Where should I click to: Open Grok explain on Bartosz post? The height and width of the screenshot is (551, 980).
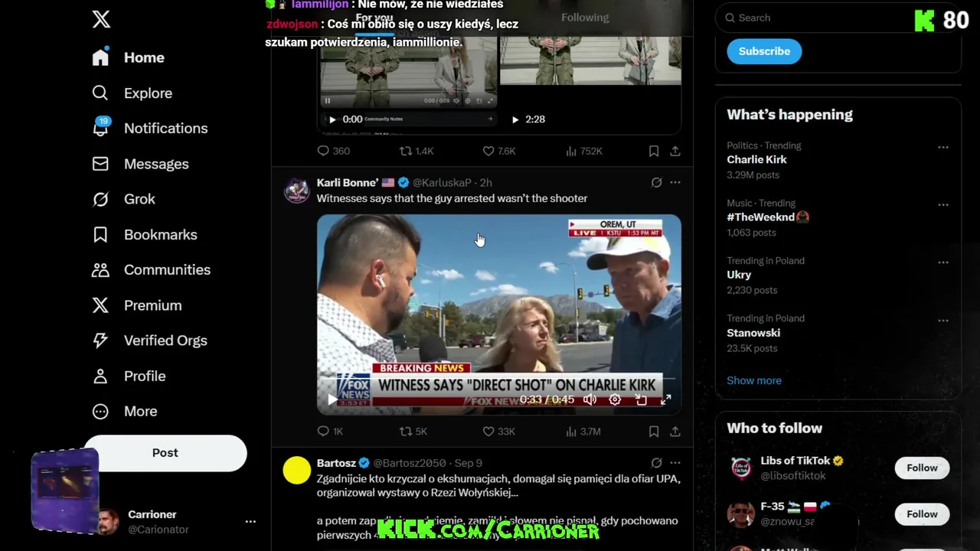tap(656, 463)
